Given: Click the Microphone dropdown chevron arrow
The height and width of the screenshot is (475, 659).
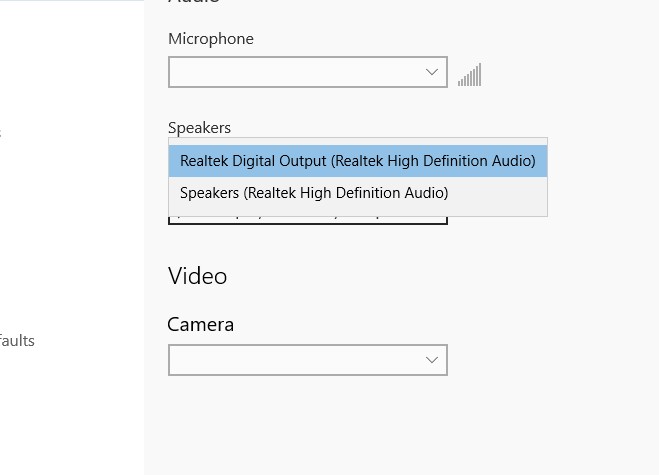Looking at the screenshot, I should point(432,72).
